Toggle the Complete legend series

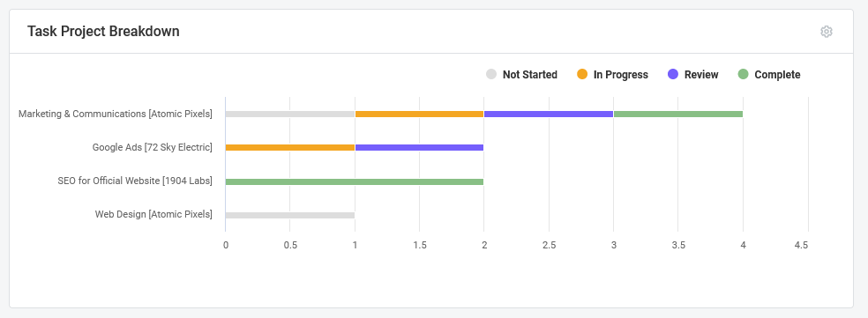pyautogui.click(x=769, y=75)
